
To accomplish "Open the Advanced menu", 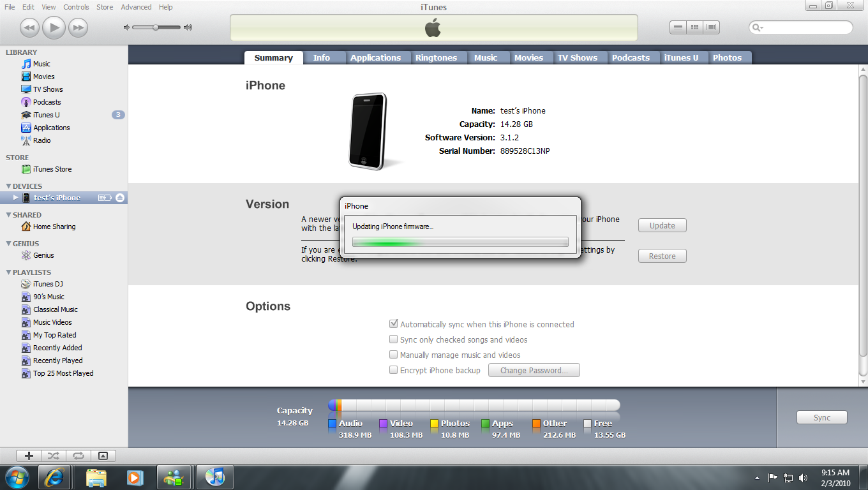I will point(137,7).
